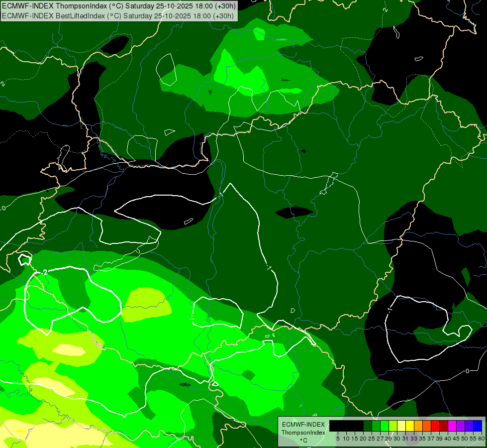Click the -2 label on the thick white contour

click(45, 272)
